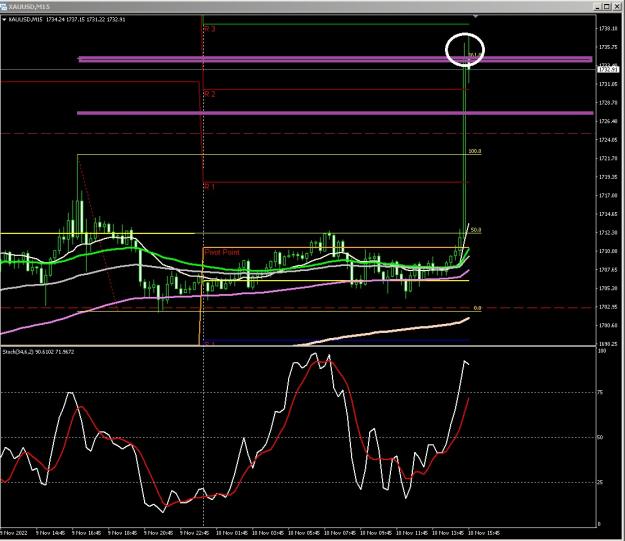Click the 1710.00 price axis label
The width and height of the screenshot is (625, 541).
[608, 251]
